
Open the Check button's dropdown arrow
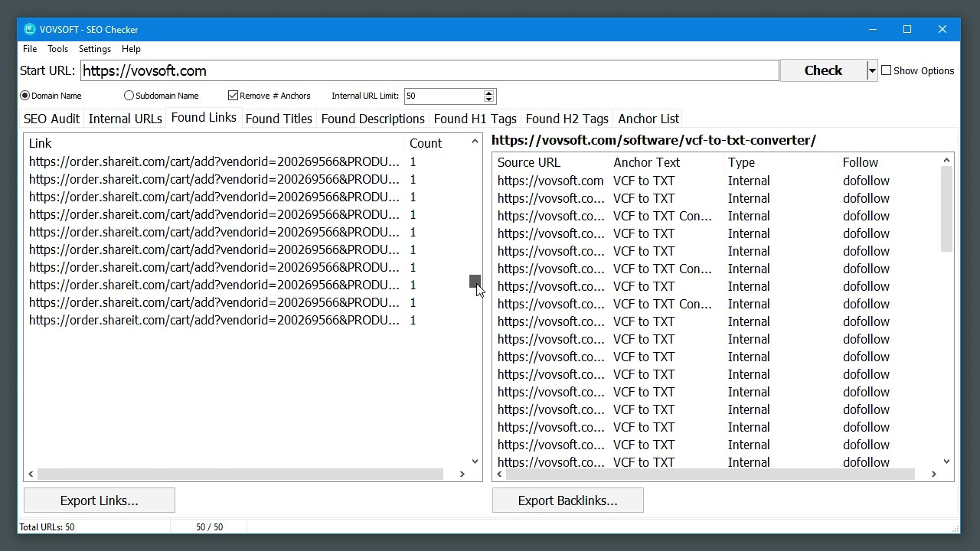pyautogui.click(x=871, y=70)
